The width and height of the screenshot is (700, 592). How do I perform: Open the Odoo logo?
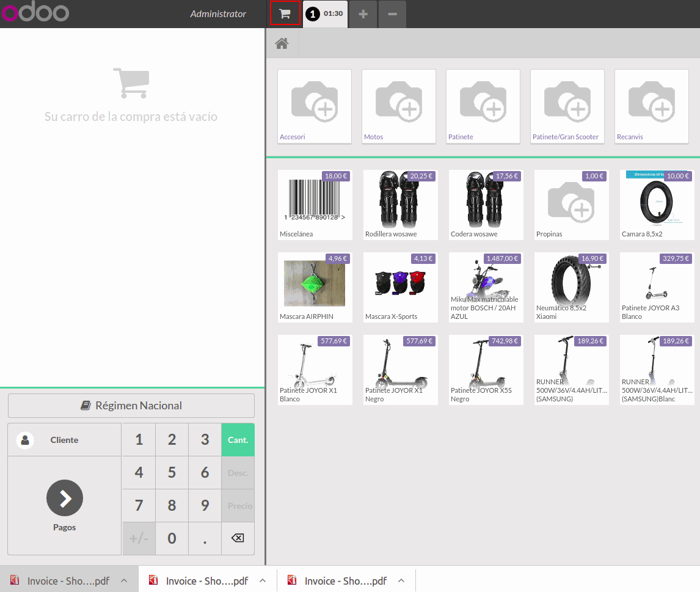[x=35, y=13]
